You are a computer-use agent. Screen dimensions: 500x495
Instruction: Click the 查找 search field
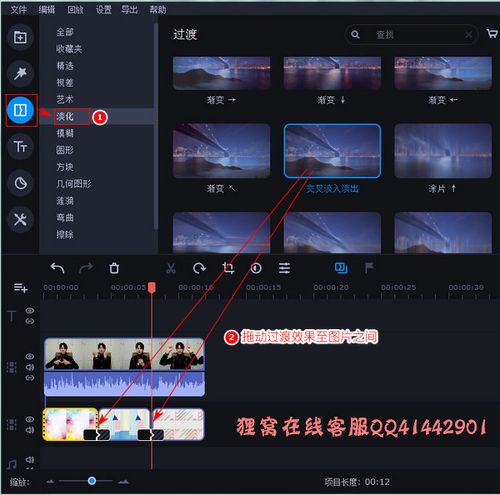click(412, 34)
